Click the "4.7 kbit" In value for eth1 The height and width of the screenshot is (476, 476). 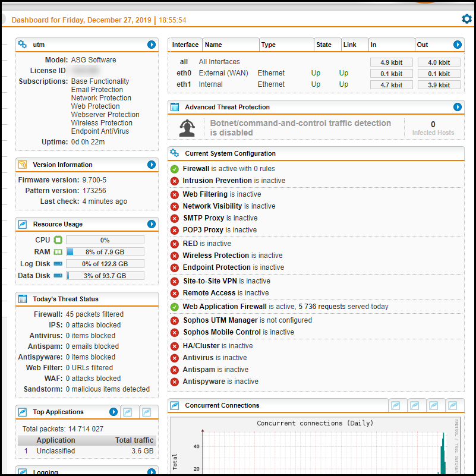(x=391, y=85)
